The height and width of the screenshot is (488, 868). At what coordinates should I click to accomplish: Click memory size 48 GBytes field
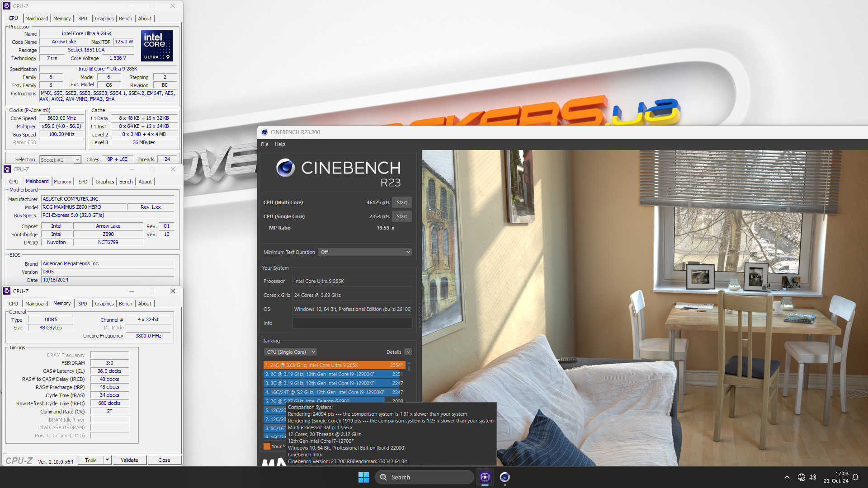pyautogui.click(x=51, y=328)
